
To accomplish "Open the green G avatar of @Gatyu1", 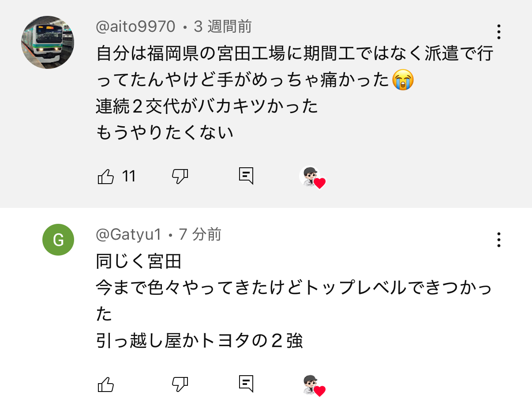I will click(58, 240).
